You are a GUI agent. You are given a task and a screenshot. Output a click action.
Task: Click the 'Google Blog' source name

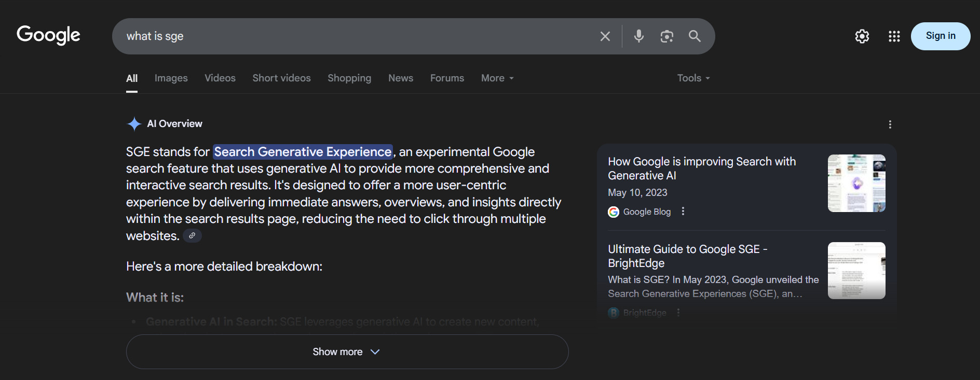(647, 212)
